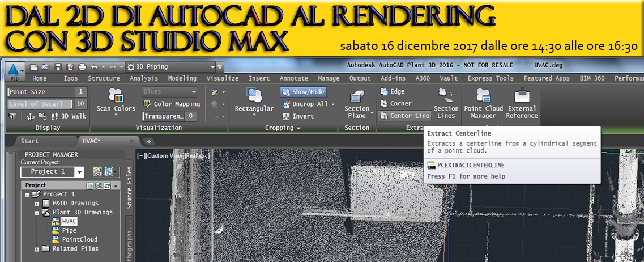Click the [-] viewport controls label
The image size is (644, 262).
point(141,156)
